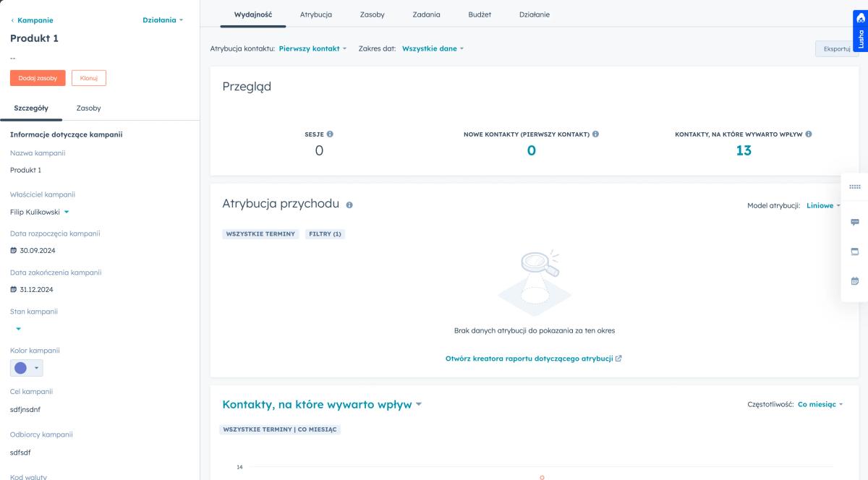Open the Działania actions dropdown
868x480 pixels.
tap(163, 20)
